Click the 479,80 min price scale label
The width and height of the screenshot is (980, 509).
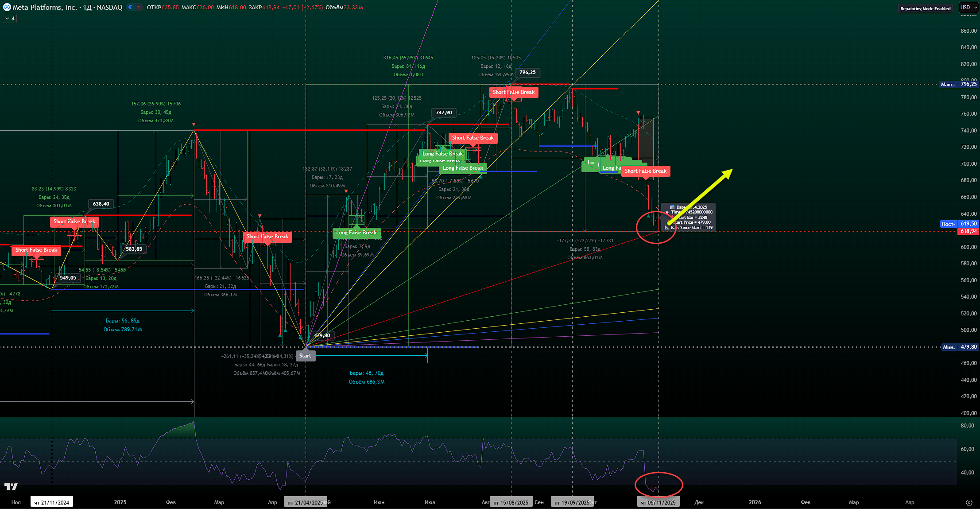pos(968,347)
